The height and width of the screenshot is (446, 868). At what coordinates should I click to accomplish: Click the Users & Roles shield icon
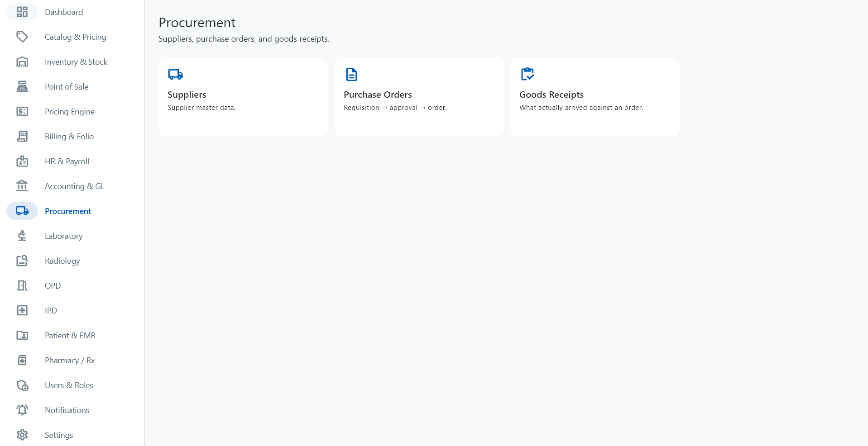[x=22, y=385]
